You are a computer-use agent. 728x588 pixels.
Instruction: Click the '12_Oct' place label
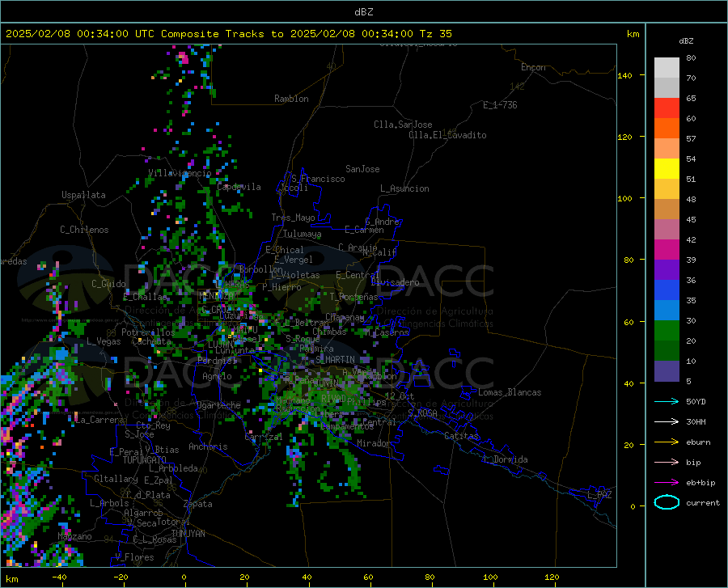(400, 396)
